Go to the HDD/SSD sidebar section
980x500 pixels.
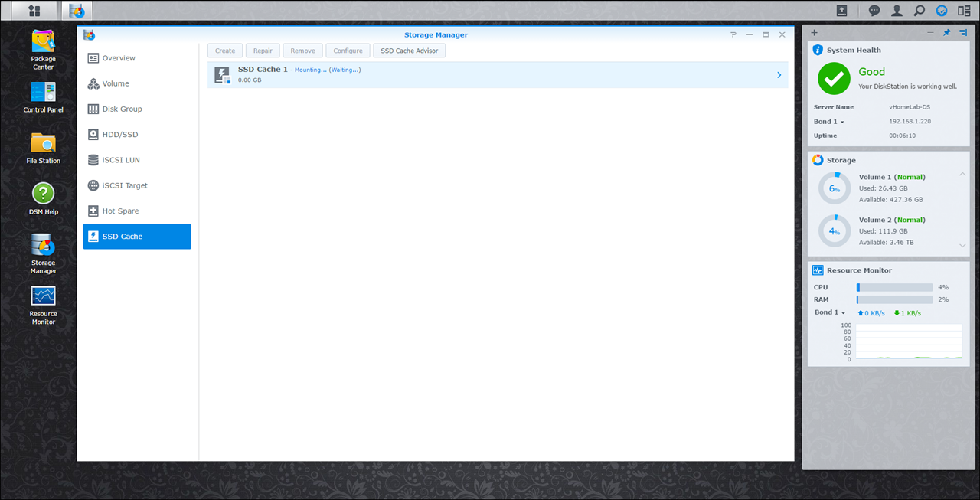click(119, 135)
